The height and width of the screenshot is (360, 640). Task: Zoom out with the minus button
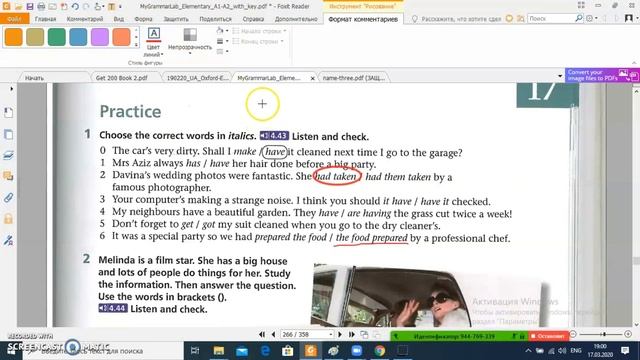(x=573, y=334)
